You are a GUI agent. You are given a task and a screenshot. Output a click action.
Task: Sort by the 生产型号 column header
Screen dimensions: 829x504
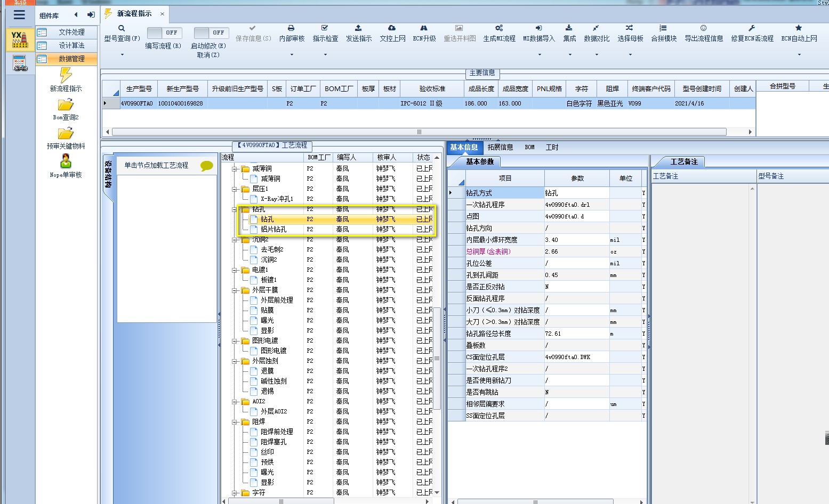click(139, 89)
